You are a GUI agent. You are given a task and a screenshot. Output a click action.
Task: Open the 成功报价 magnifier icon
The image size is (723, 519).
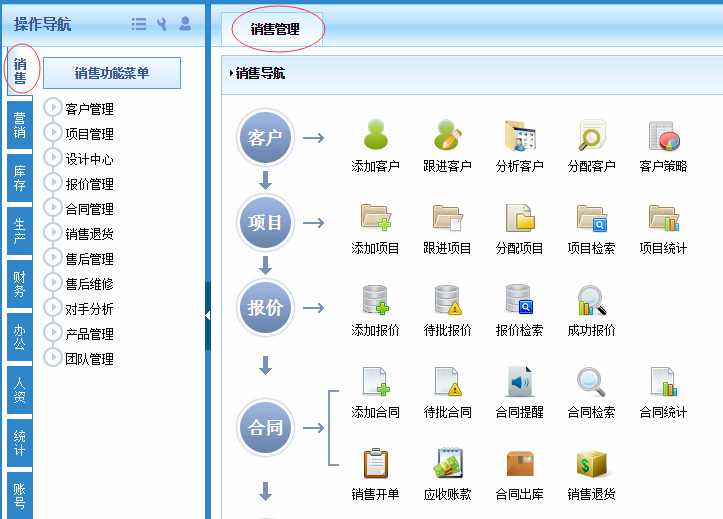click(592, 300)
